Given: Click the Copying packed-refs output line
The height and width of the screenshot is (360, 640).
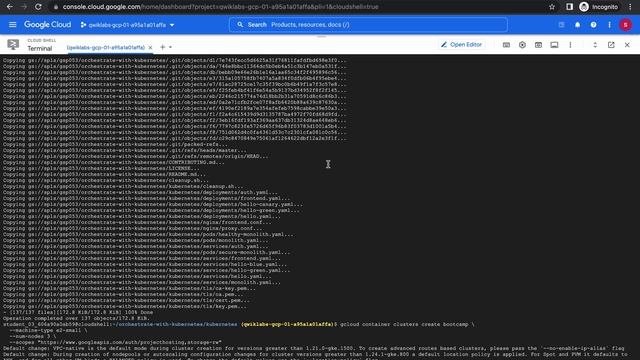Looking at the screenshot, I should 116,144.
